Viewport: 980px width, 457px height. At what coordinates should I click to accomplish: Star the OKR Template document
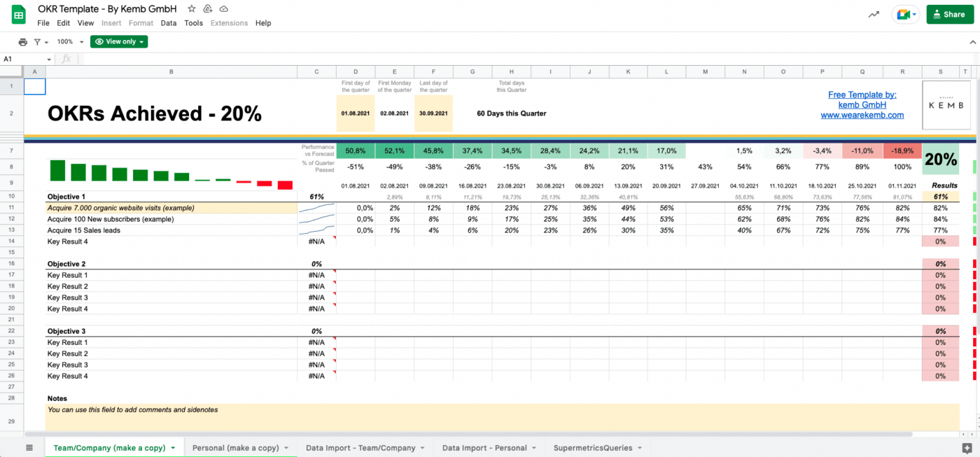click(192, 9)
